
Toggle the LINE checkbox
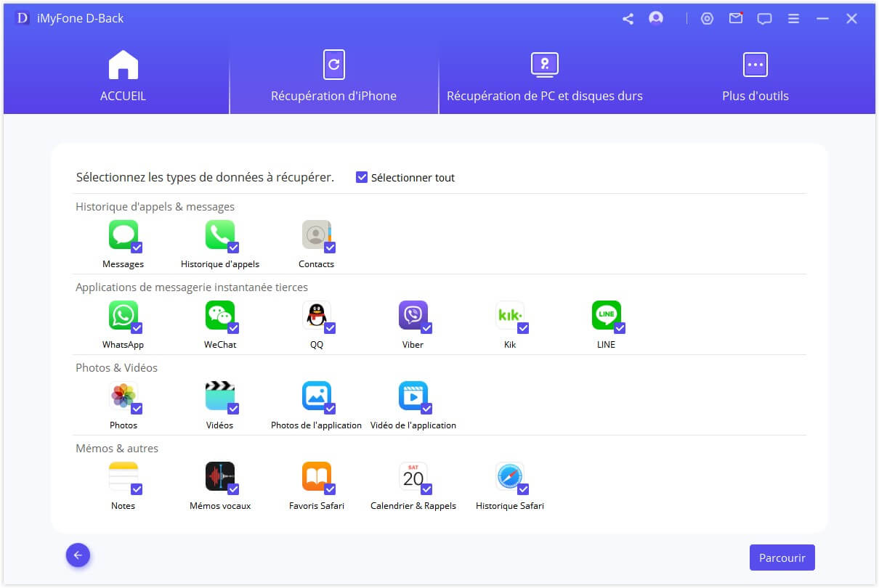[x=620, y=328]
